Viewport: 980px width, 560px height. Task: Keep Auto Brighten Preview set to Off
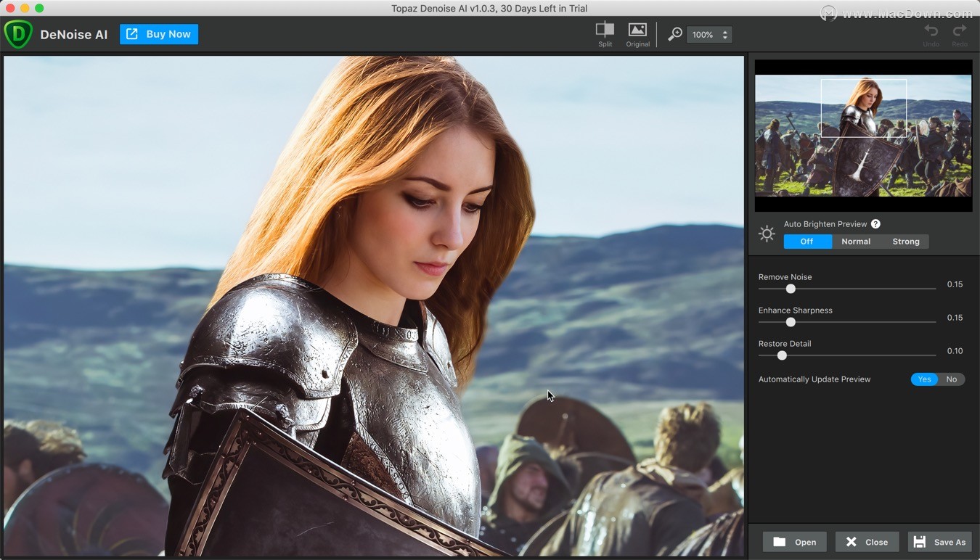[807, 241]
